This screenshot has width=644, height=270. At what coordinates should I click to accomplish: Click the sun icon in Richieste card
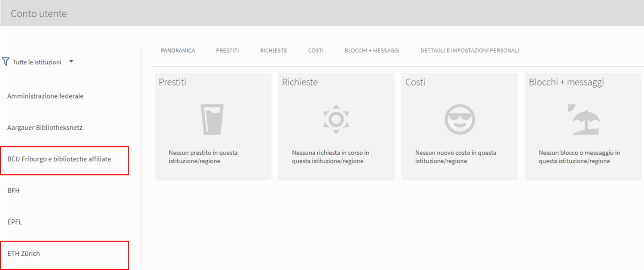click(x=336, y=119)
